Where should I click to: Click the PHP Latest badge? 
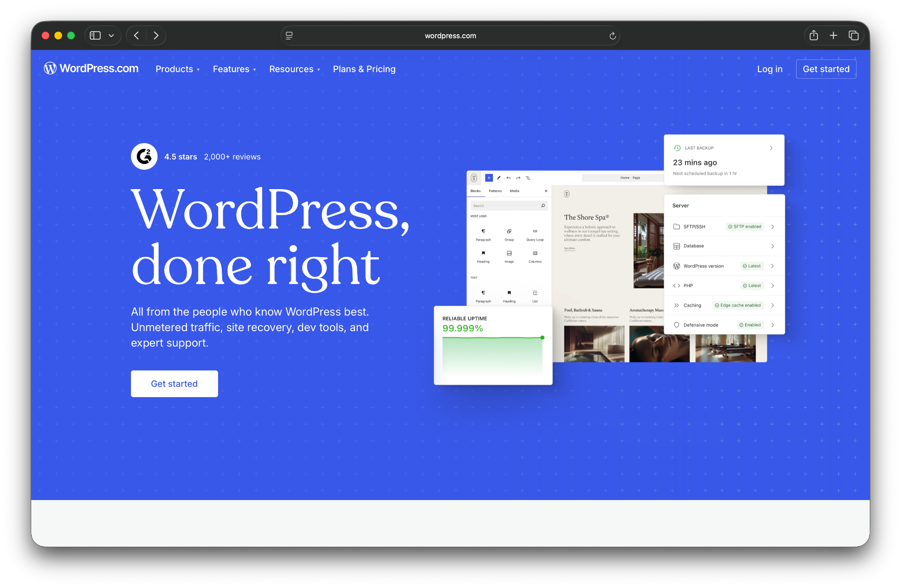click(752, 286)
